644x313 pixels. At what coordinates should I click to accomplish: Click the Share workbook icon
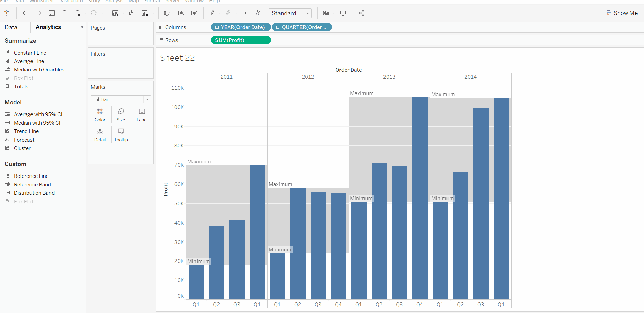click(x=362, y=13)
